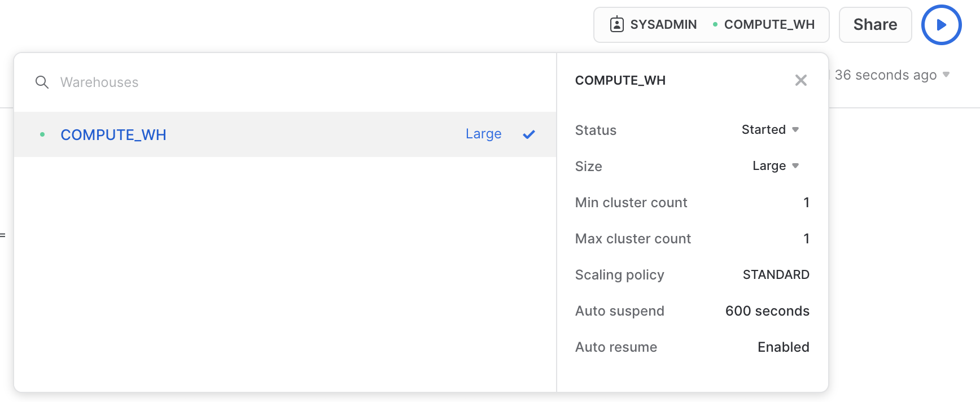Click the green status dot on the COMPUTE_WH row
The height and width of the screenshot is (402, 980).
pyautogui.click(x=42, y=134)
